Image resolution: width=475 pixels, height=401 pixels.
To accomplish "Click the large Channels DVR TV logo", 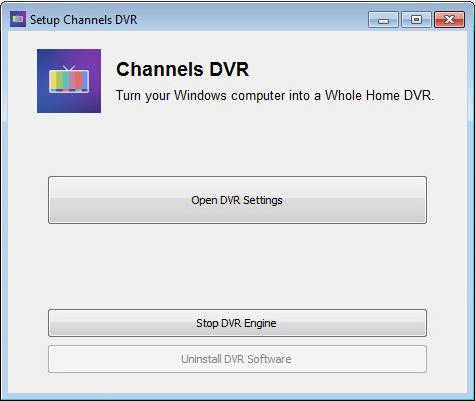I will pyautogui.click(x=69, y=81).
